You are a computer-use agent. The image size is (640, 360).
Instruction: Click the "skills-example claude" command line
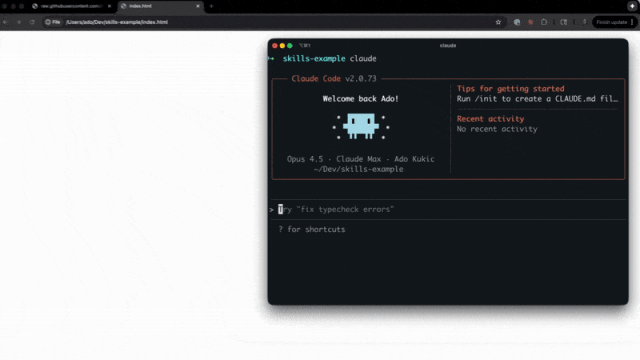point(329,58)
